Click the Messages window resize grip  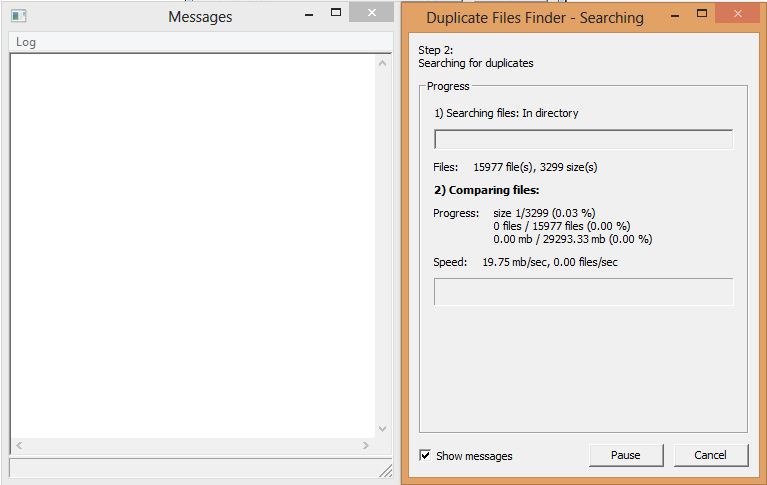click(x=385, y=470)
